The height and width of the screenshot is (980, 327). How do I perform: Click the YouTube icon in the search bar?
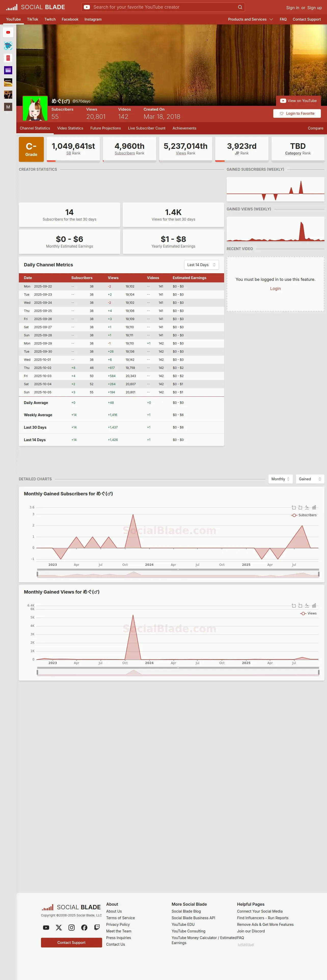click(87, 7)
